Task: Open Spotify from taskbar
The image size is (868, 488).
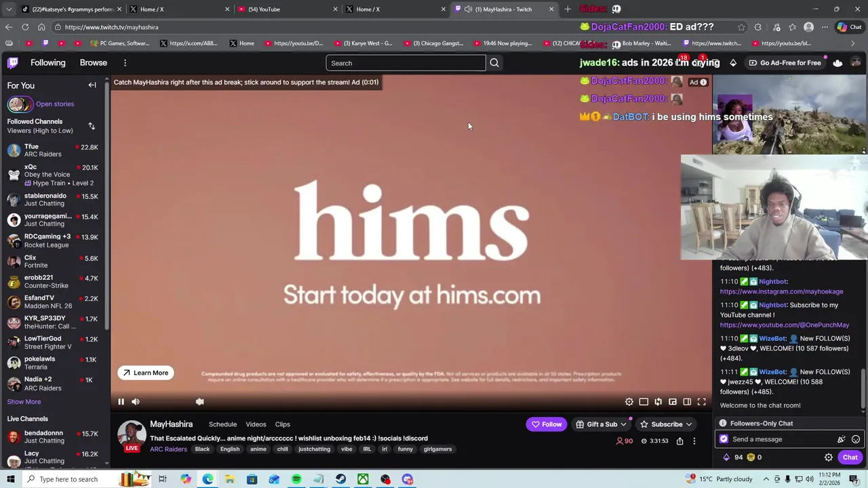Action: 296,480
